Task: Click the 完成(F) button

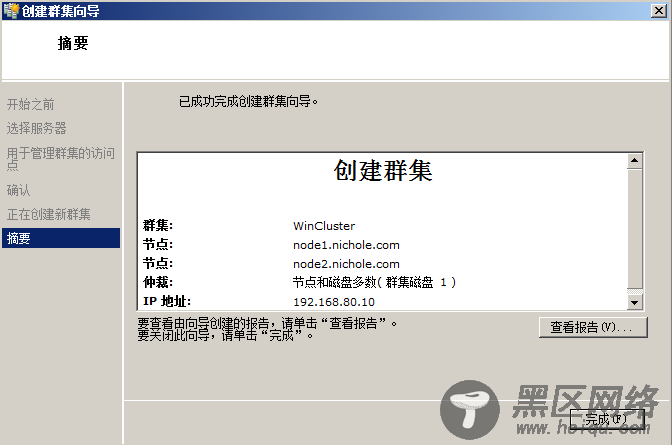Action: click(x=607, y=419)
